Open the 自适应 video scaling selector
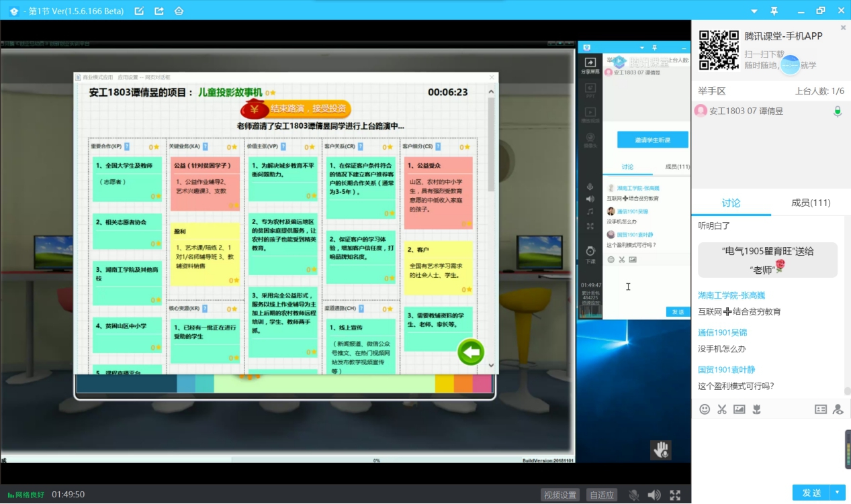 coord(601,495)
